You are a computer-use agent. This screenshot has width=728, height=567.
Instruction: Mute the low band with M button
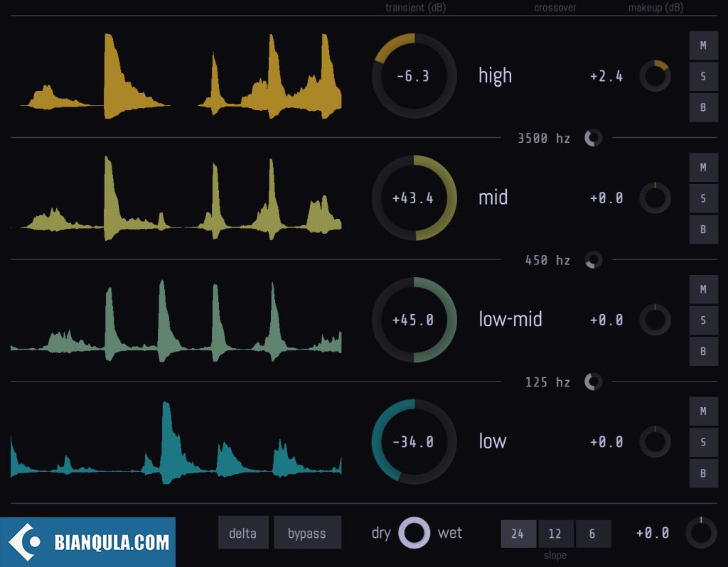[x=703, y=411]
